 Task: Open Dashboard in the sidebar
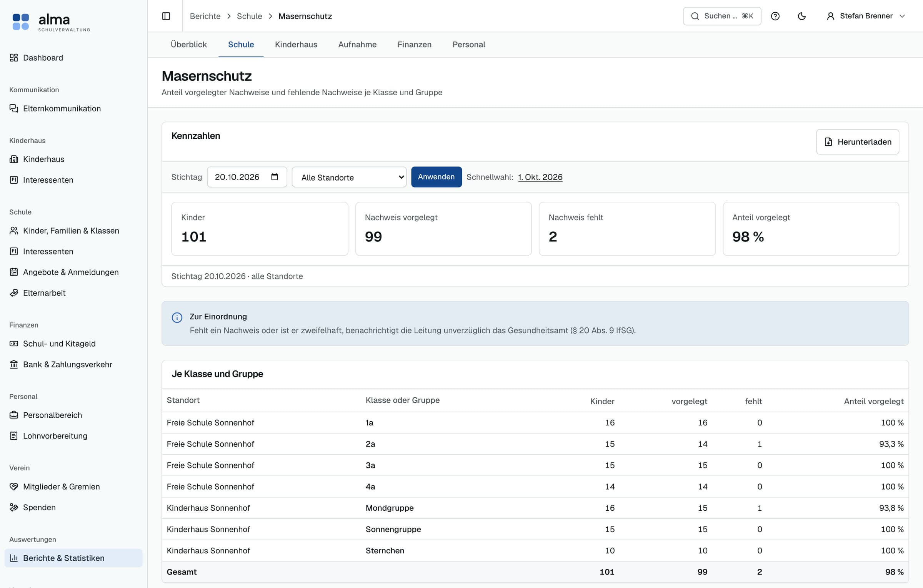pos(73,58)
